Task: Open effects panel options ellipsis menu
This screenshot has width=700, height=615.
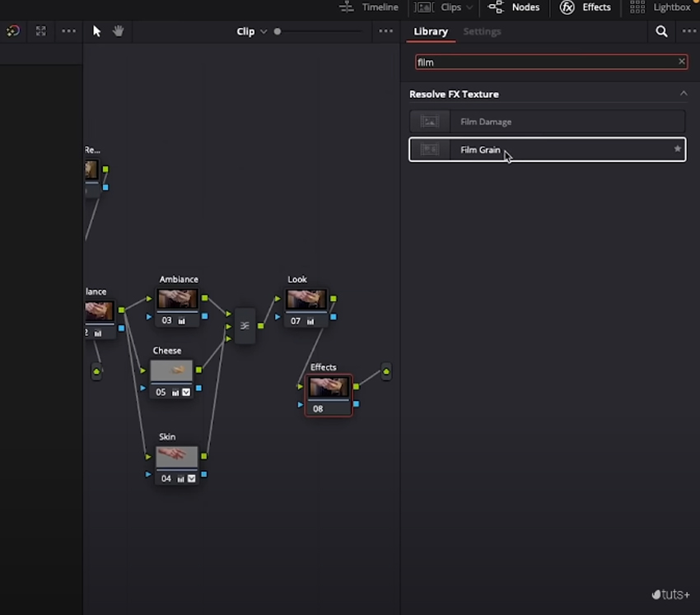Action: point(688,30)
